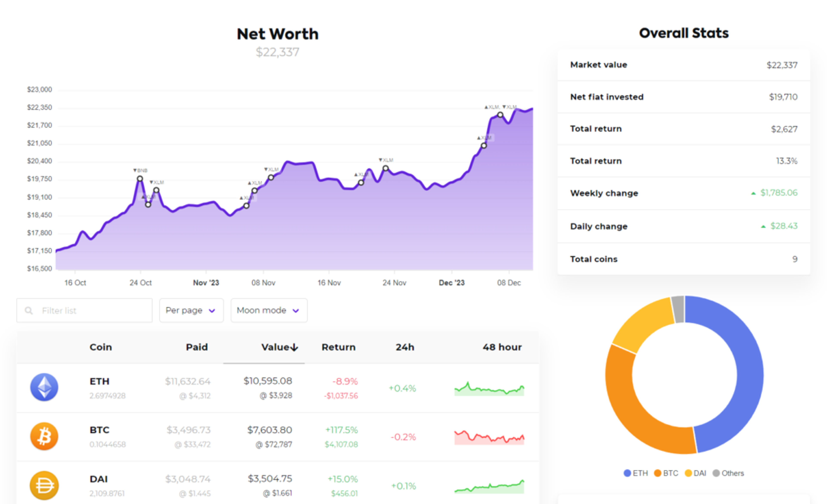
Task: Click the Net fiat invested row
Action: (684, 97)
